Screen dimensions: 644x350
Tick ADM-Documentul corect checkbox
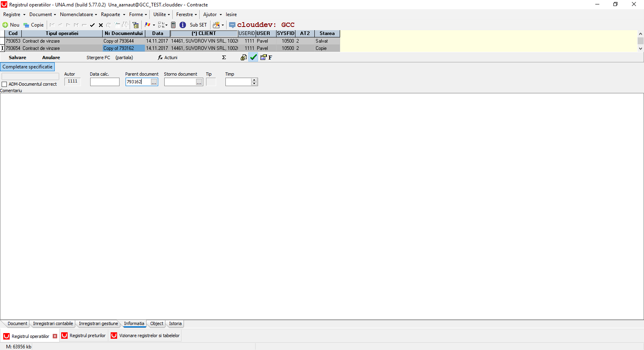tap(4, 84)
